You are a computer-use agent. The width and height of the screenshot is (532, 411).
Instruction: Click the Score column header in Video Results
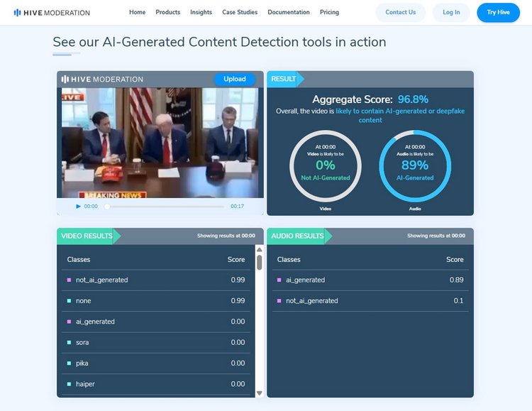click(x=236, y=260)
